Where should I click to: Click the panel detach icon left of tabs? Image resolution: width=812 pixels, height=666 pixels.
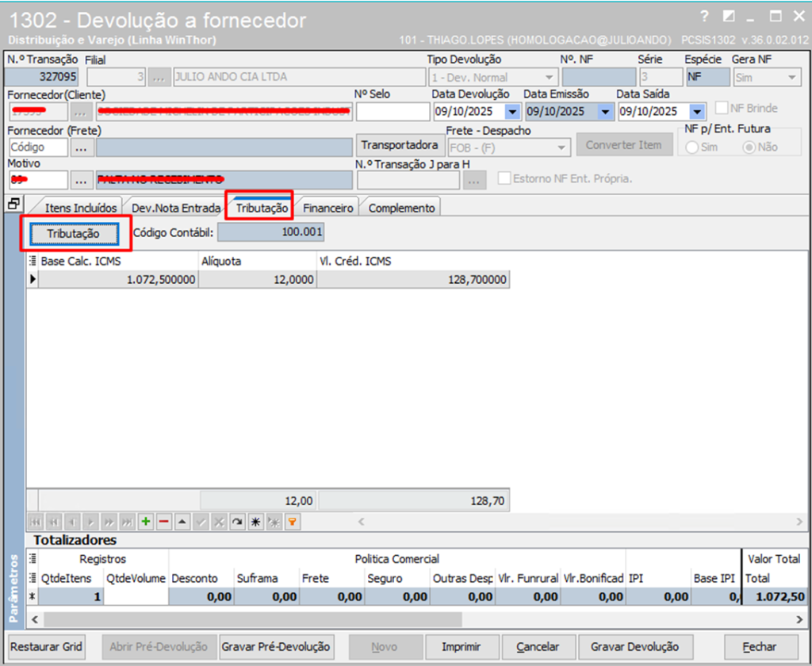tap(13, 205)
